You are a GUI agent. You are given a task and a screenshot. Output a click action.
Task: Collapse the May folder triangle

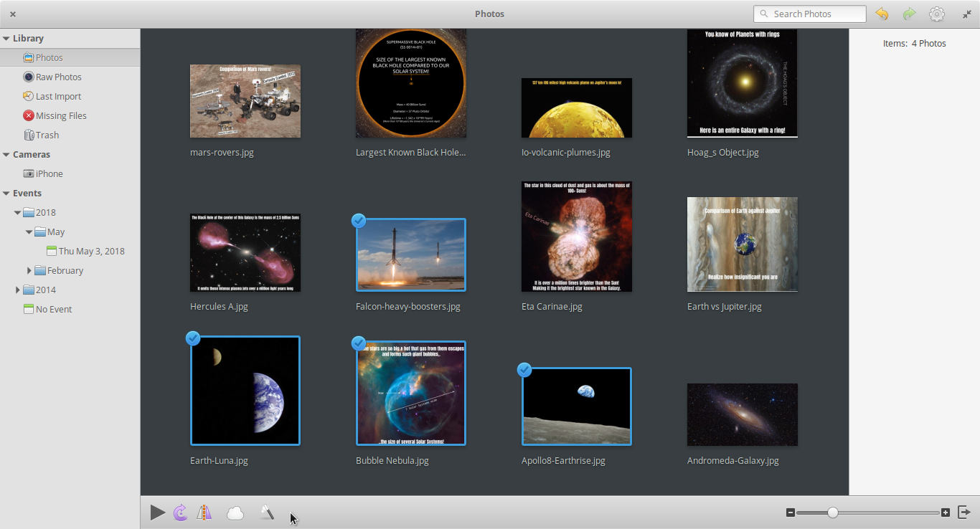click(x=29, y=232)
